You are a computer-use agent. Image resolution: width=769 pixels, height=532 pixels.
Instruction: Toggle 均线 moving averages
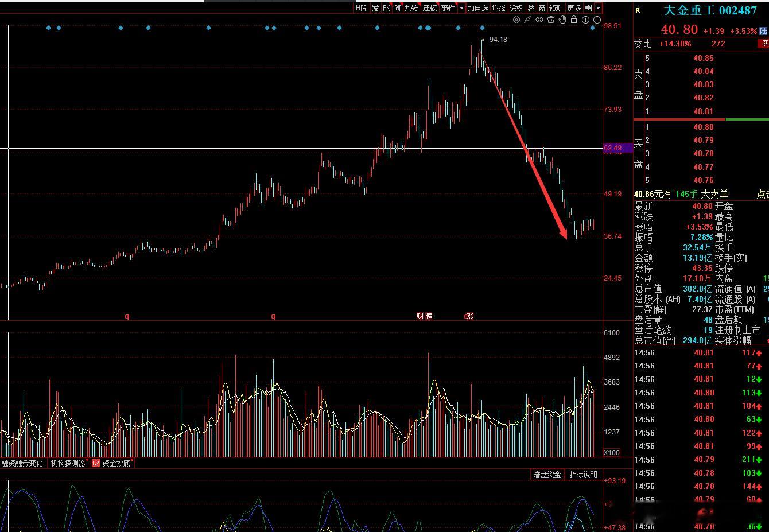(x=499, y=8)
